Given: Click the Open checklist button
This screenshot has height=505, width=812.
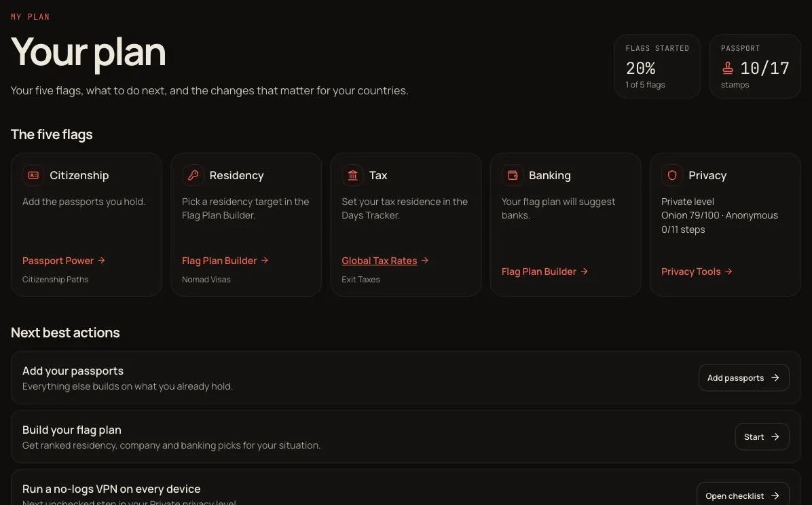Looking at the screenshot, I should click(743, 495).
